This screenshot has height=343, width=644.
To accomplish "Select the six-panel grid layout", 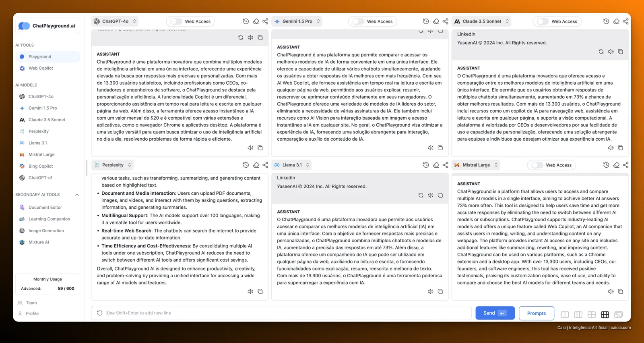I will [605, 314].
